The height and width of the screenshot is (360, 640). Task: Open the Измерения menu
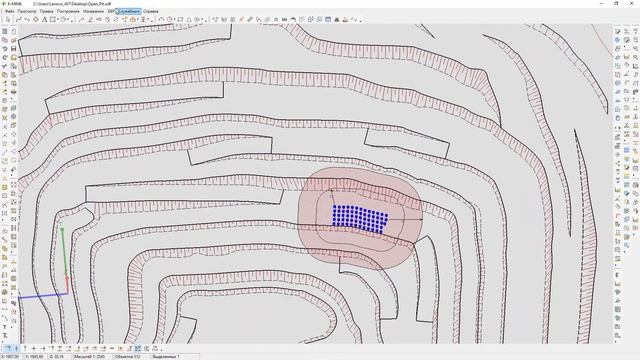(x=93, y=11)
